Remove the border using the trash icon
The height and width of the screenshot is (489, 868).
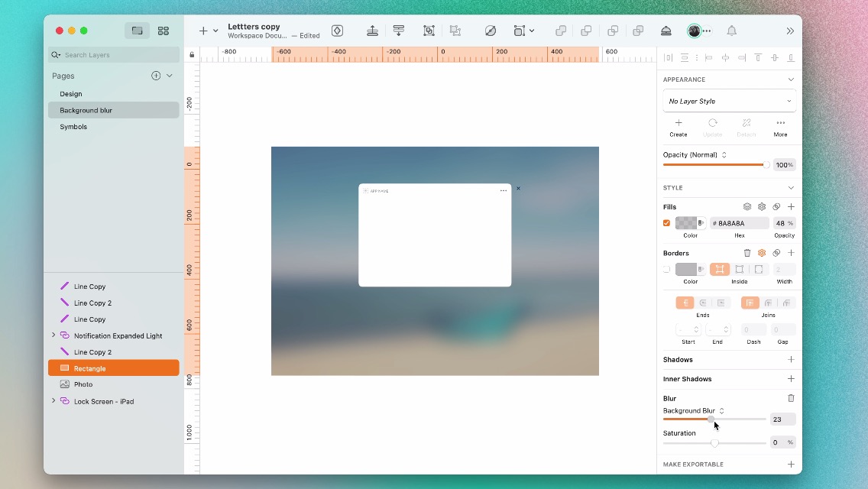[748, 253]
